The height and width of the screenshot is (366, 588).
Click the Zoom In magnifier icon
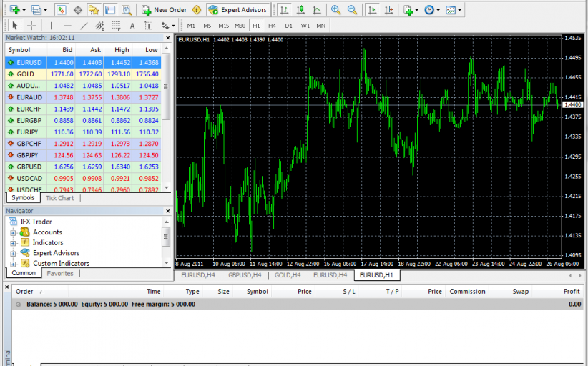pos(335,10)
